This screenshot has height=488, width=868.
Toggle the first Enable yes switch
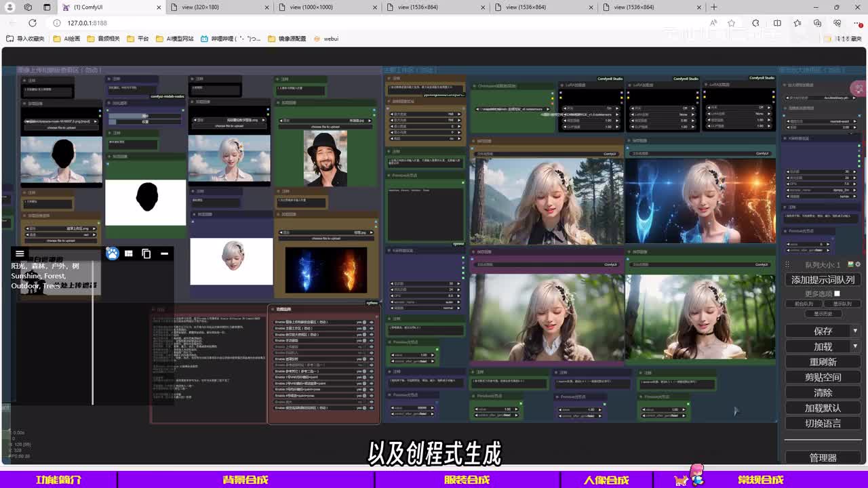pos(364,322)
